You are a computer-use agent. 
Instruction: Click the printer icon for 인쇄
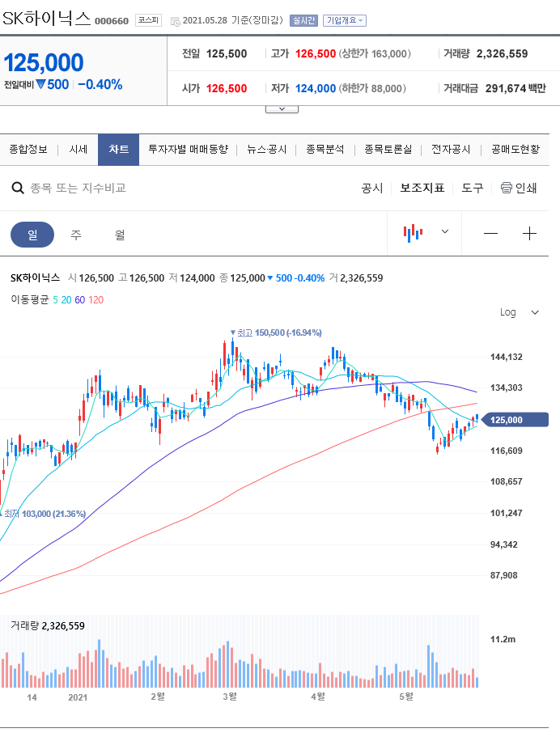507,188
